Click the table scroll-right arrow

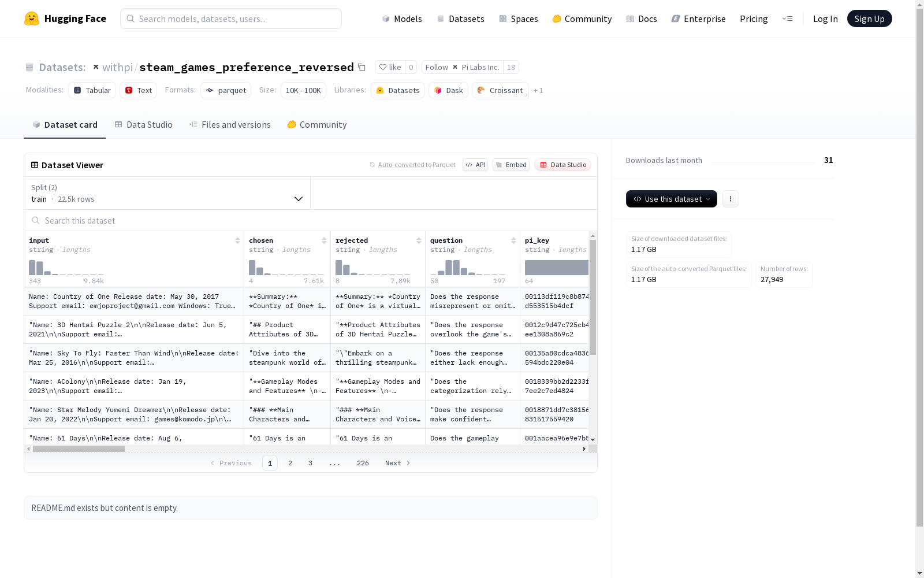[x=584, y=449]
